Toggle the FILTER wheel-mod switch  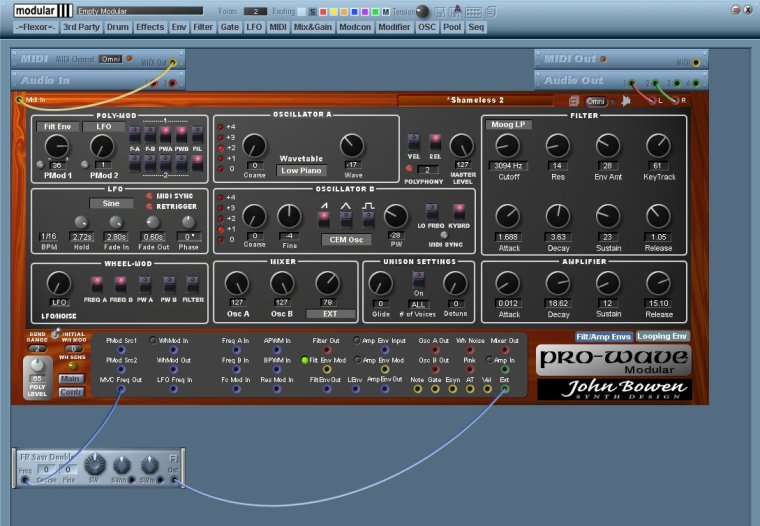pos(192,285)
